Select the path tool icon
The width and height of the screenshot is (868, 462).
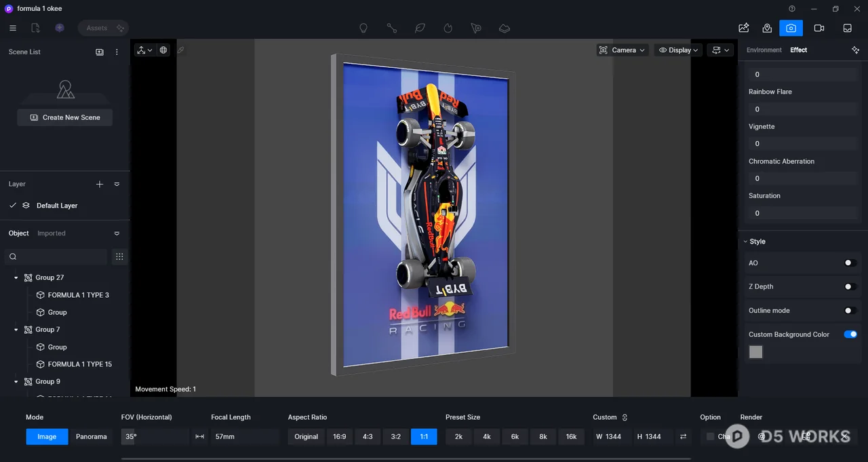(x=392, y=28)
